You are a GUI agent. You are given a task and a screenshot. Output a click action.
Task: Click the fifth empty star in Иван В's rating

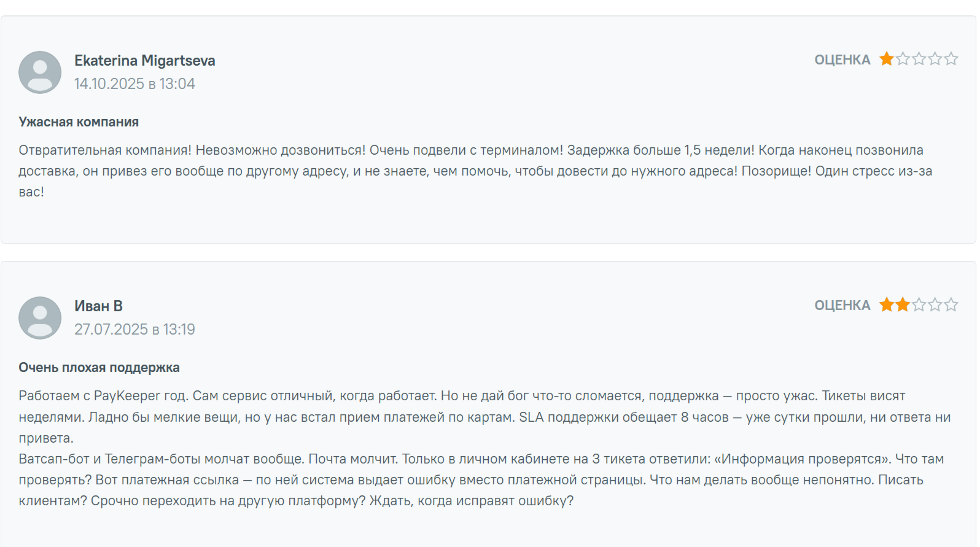point(951,305)
